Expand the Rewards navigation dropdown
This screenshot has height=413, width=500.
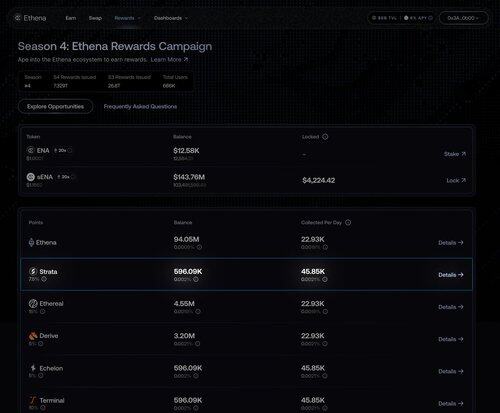pyautogui.click(x=127, y=18)
